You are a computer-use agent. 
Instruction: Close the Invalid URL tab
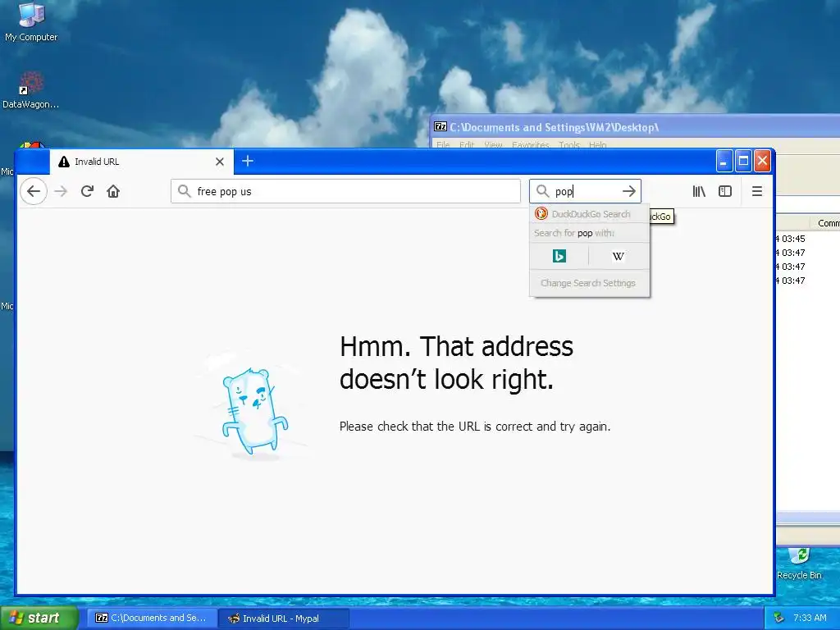click(220, 162)
